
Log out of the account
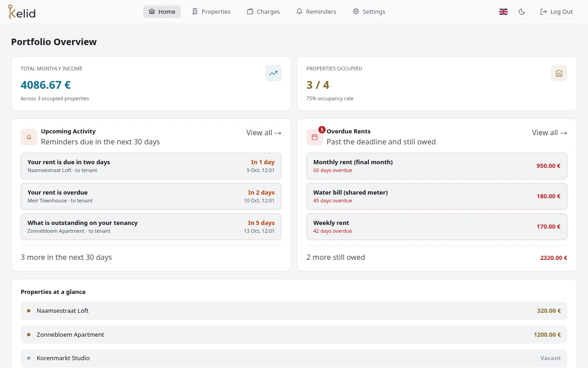click(557, 11)
